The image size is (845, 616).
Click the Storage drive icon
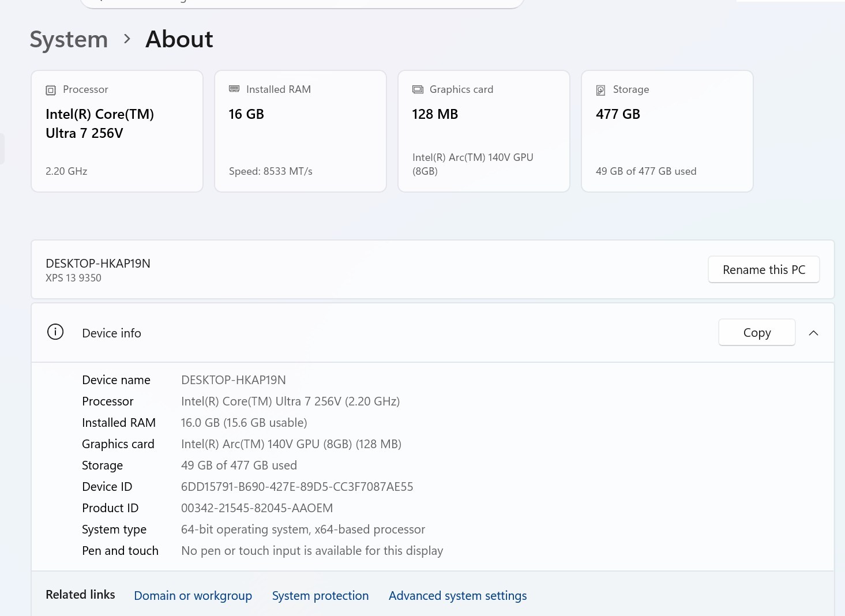[601, 90]
